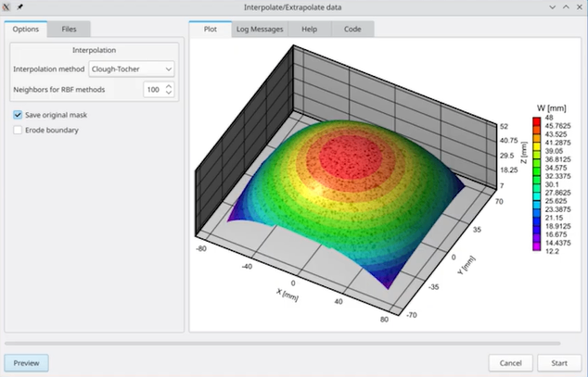The height and width of the screenshot is (377, 588).
Task: Switch to the Code tab
Action: tap(352, 30)
